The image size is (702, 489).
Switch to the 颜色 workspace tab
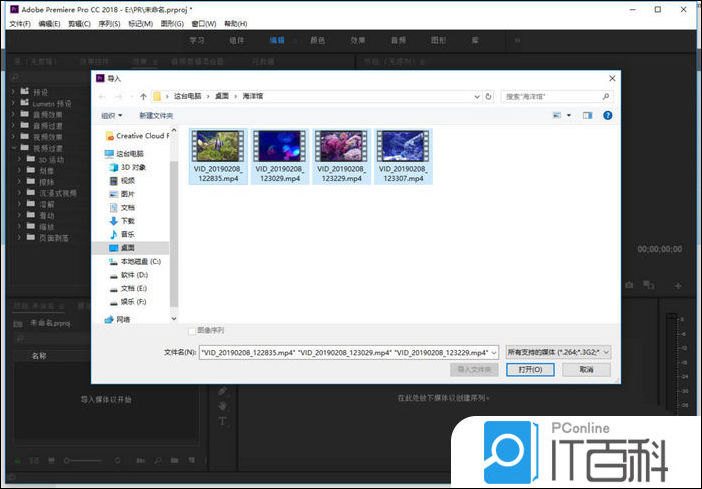[317, 41]
